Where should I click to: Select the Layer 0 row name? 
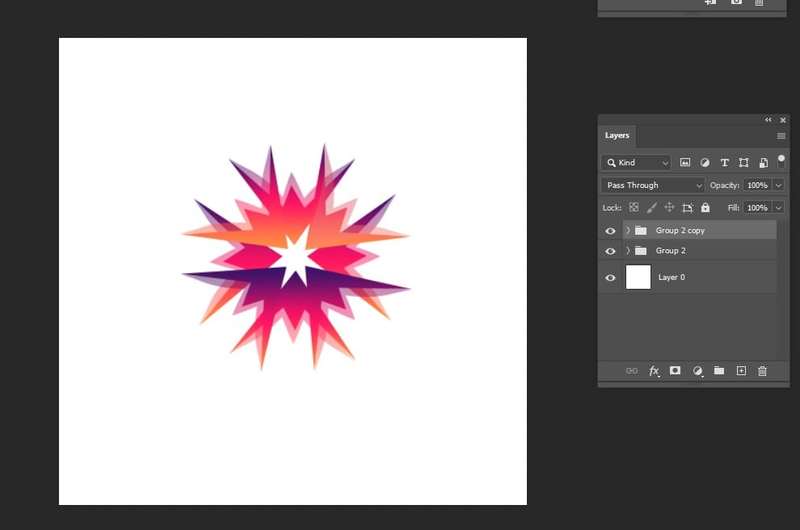point(671,277)
